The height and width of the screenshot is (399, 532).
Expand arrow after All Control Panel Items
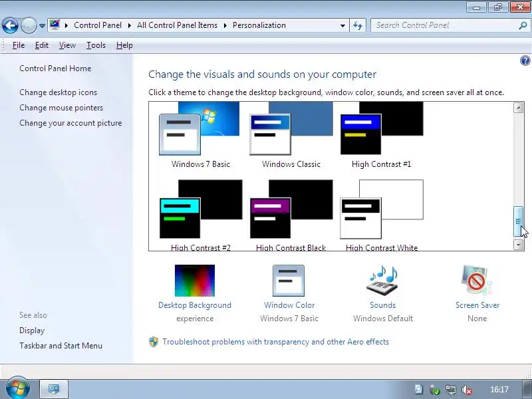225,25
